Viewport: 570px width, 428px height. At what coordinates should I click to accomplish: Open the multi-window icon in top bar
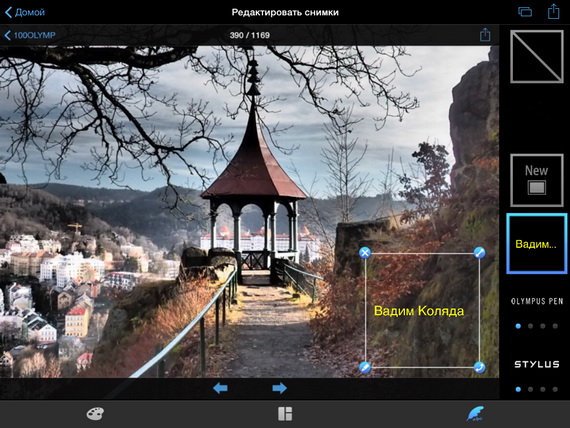[x=525, y=12]
